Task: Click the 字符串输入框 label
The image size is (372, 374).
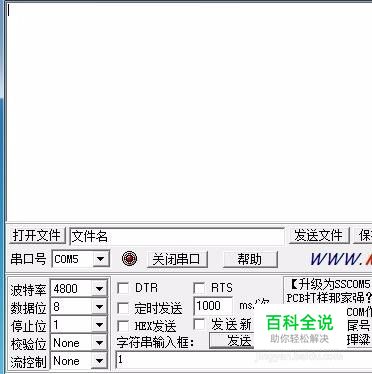Action: [155, 342]
